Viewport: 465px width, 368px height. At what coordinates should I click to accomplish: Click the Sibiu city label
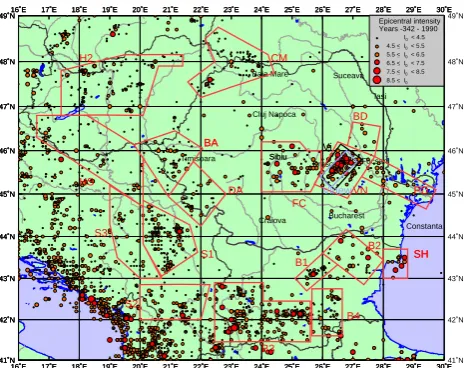tap(278, 156)
